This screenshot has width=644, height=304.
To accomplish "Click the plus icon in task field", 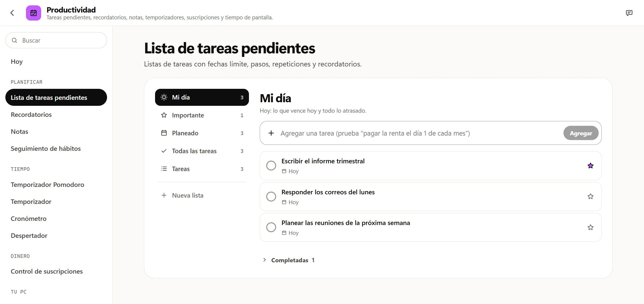I will [x=271, y=133].
